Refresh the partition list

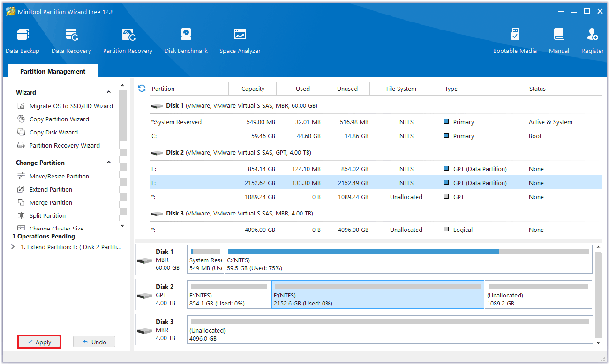(x=142, y=88)
